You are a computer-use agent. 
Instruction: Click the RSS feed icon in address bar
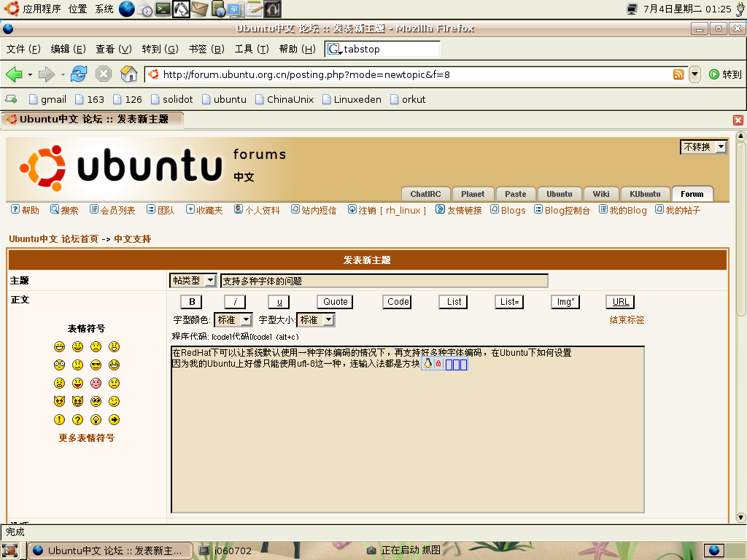tap(678, 74)
